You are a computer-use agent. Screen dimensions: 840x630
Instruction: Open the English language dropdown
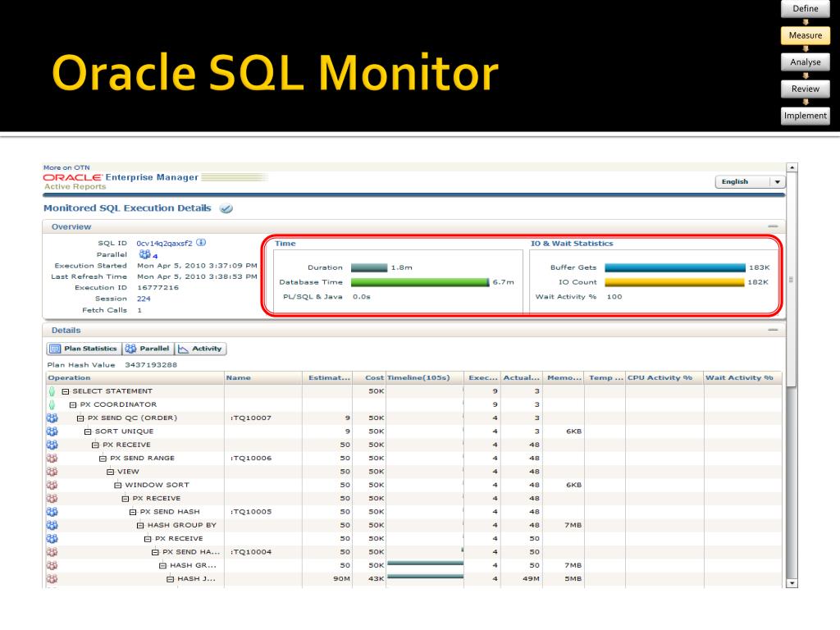pos(750,182)
